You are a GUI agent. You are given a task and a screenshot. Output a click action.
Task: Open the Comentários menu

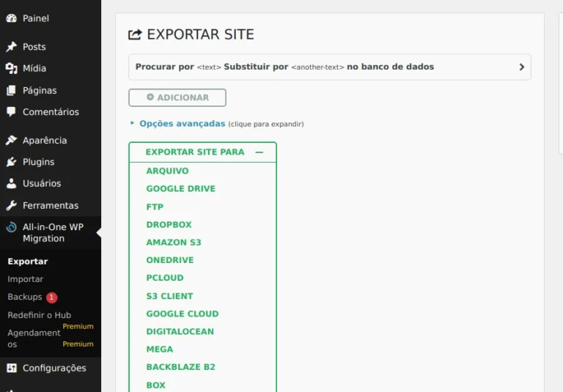[x=51, y=112]
